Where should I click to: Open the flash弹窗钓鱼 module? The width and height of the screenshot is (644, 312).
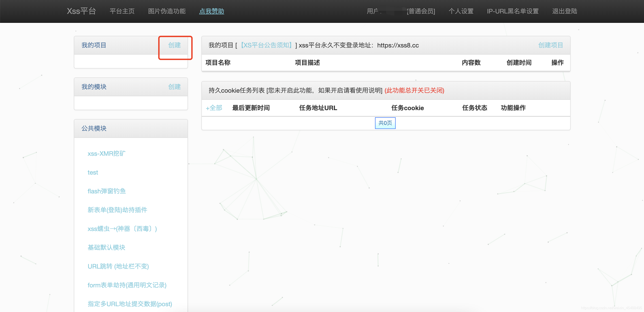click(x=107, y=191)
